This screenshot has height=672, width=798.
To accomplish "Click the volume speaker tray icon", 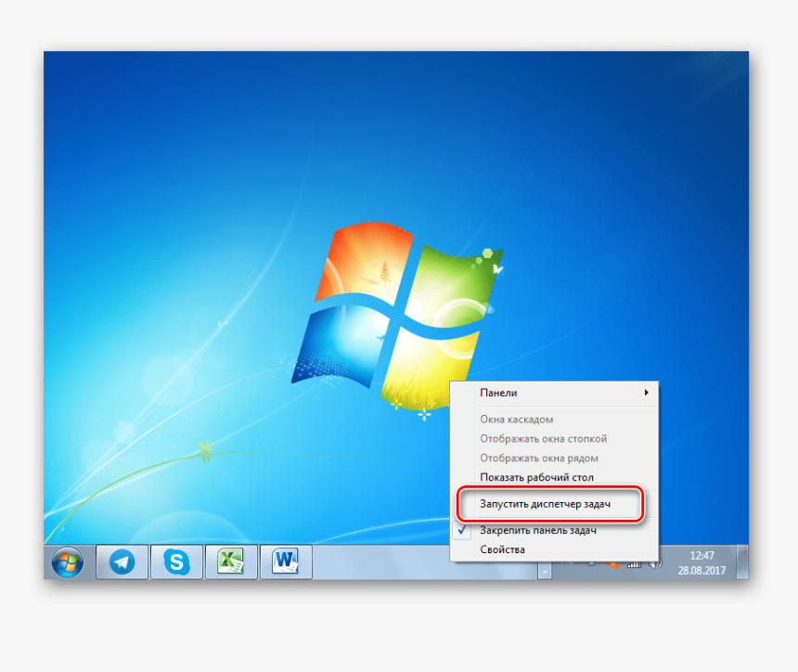I will click(x=655, y=564).
